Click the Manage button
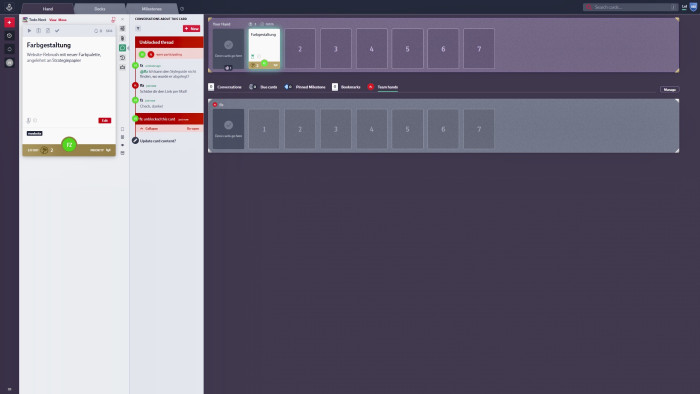Screen dimensions: 700x394 point(670,90)
